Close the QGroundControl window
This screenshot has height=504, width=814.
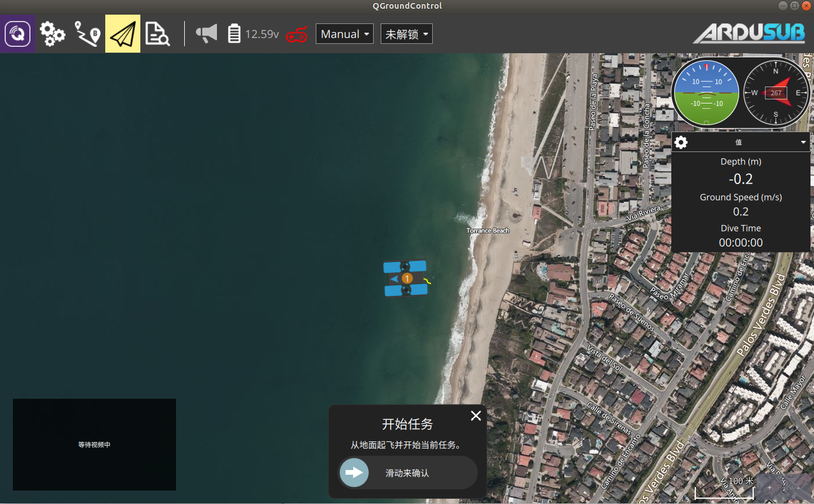(806, 6)
